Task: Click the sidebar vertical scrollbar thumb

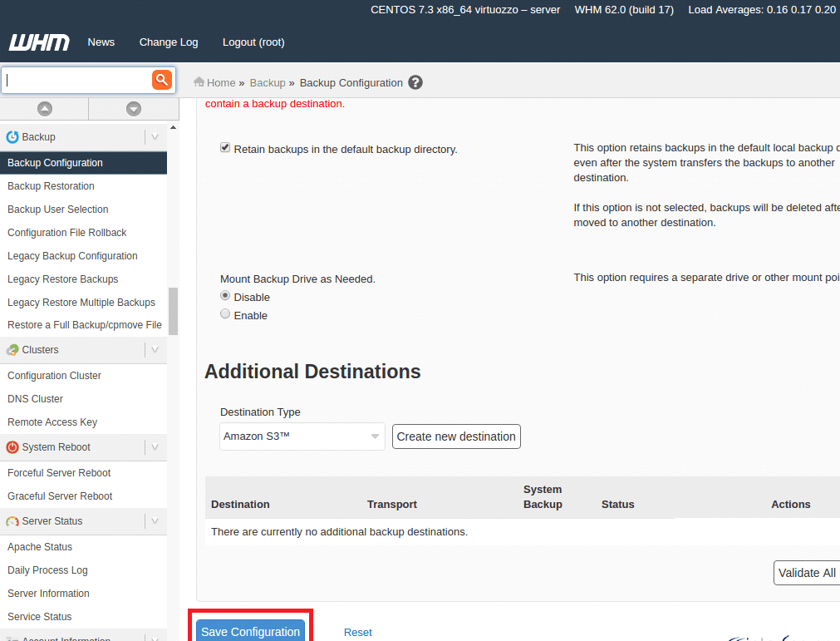Action: coord(173,310)
